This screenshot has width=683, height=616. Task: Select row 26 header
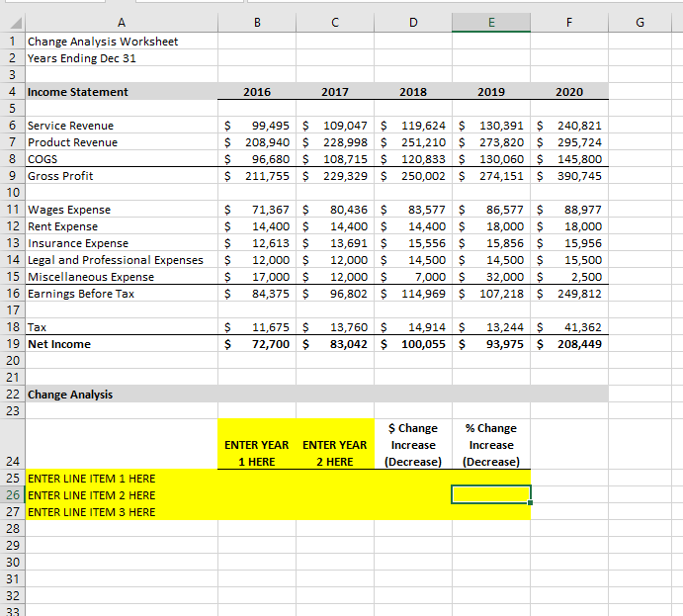[x=12, y=495]
